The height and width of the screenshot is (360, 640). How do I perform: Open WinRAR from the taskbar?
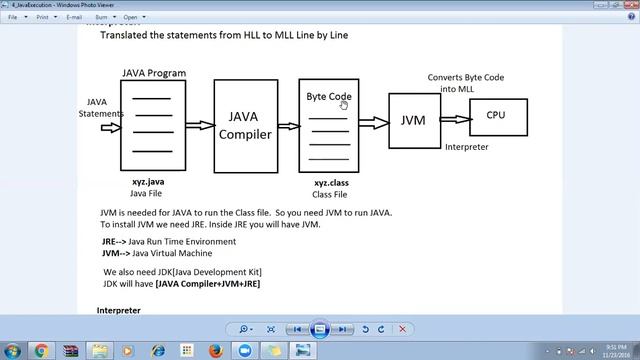pos(71,351)
